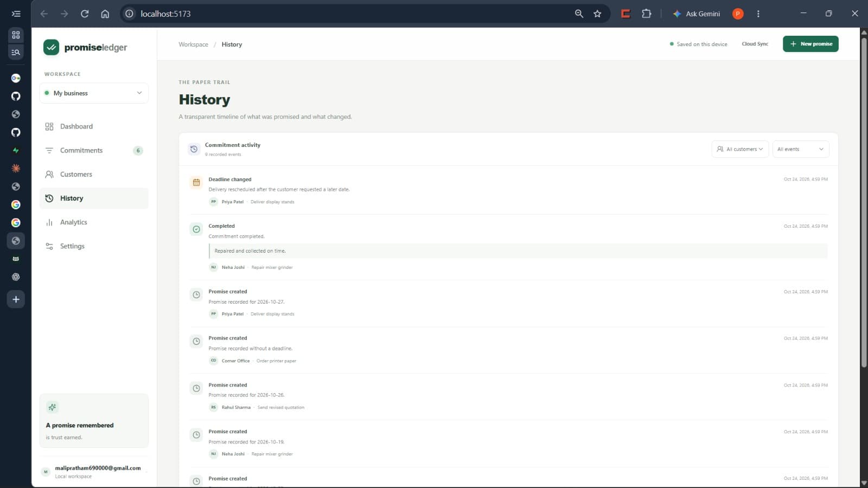Click the Commitment activity history icon
Image resolution: width=868 pixels, height=488 pixels.
point(194,149)
